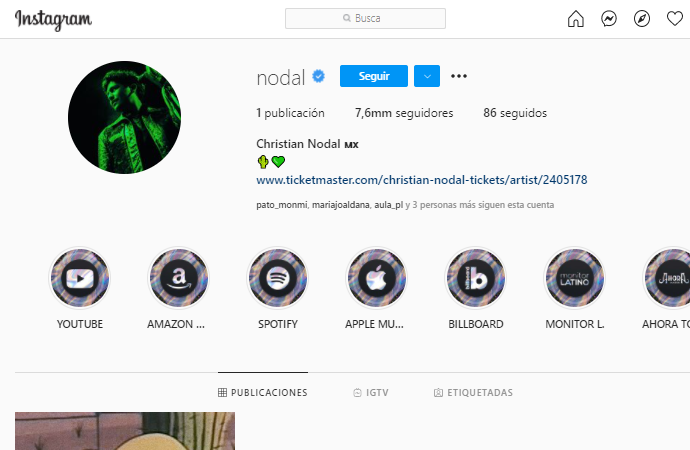This screenshot has height=450, width=690.
Task: Open the BILLBOARD story highlight
Action: 476,278
